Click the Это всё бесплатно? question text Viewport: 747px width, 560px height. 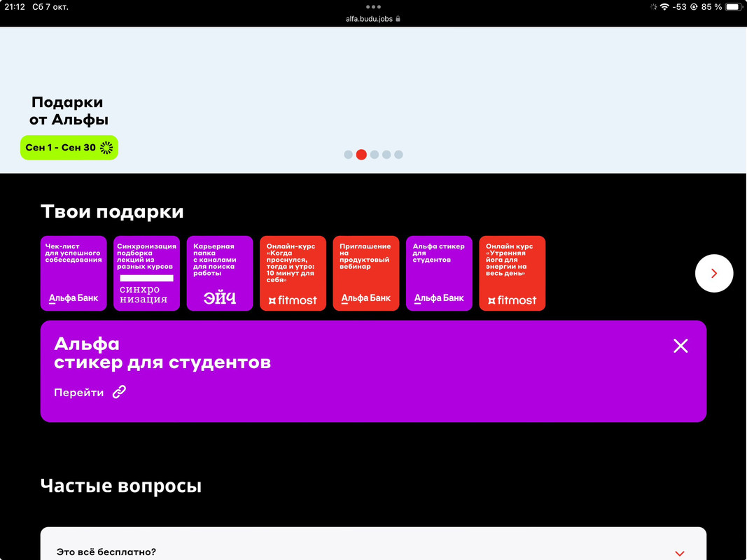106,552
